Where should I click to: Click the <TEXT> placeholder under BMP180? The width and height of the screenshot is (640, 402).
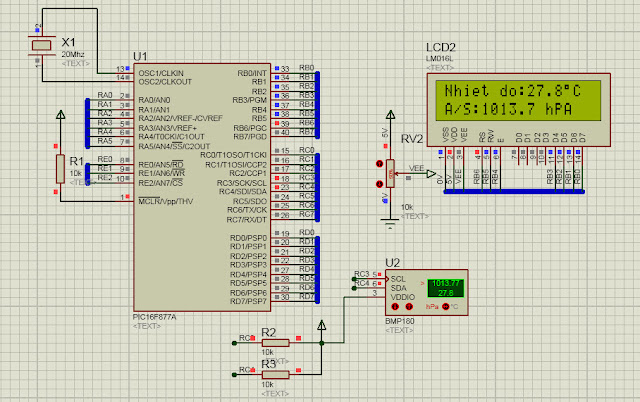[399, 330]
